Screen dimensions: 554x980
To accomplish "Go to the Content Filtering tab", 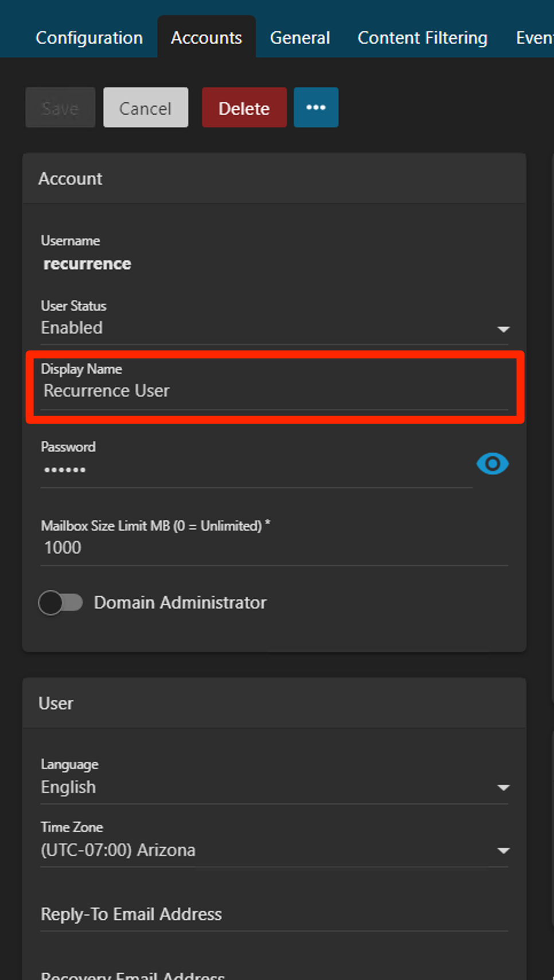I will [422, 38].
